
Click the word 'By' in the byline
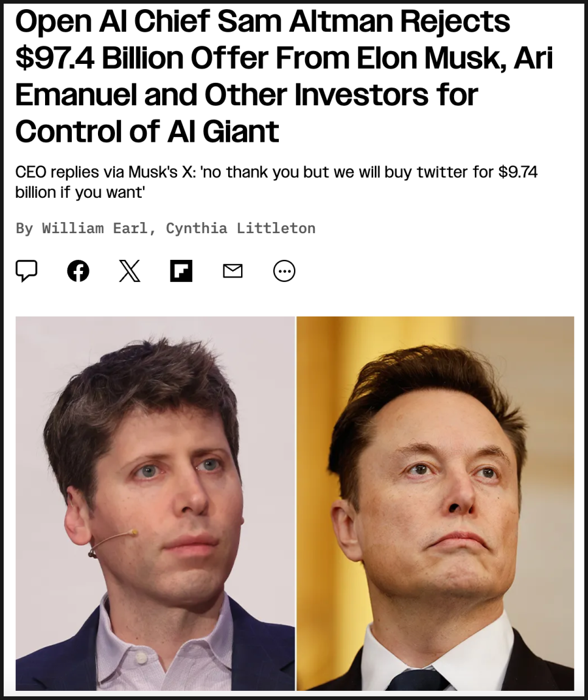(x=24, y=228)
